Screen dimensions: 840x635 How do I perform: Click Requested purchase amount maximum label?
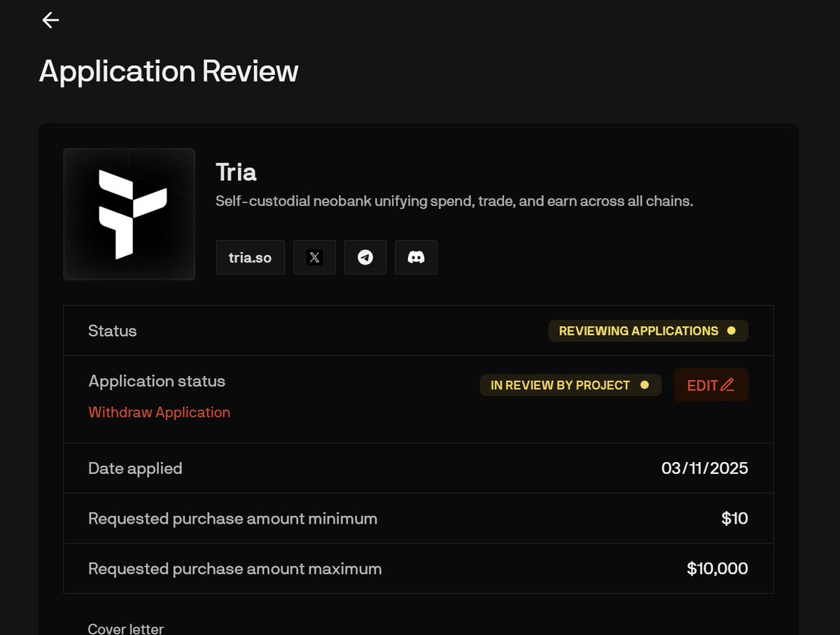pos(235,568)
